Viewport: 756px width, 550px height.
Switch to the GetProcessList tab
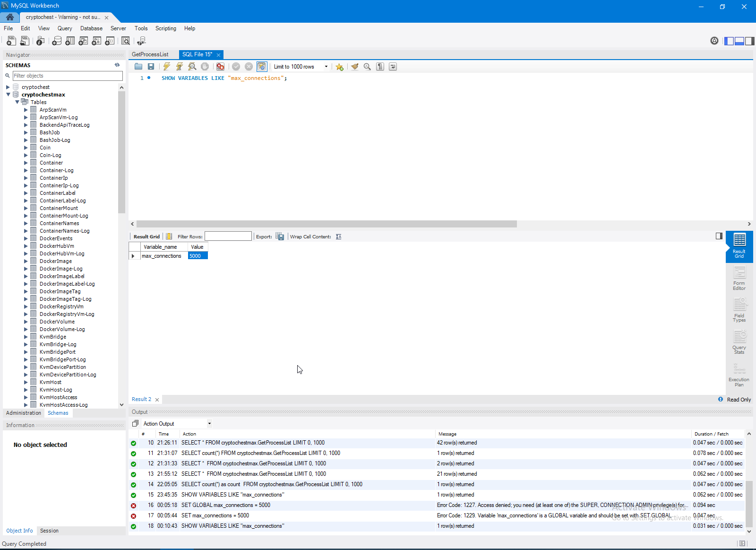pos(150,54)
